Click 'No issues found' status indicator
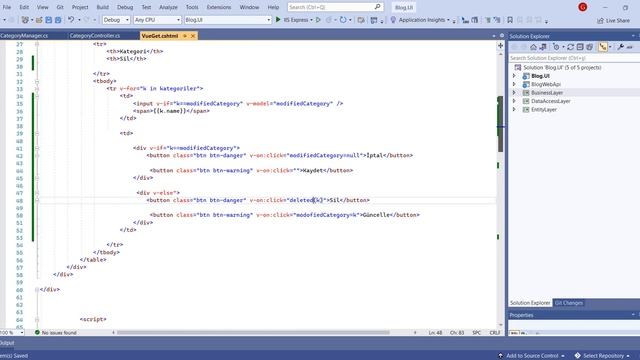The width and height of the screenshot is (640, 360). pos(56,333)
